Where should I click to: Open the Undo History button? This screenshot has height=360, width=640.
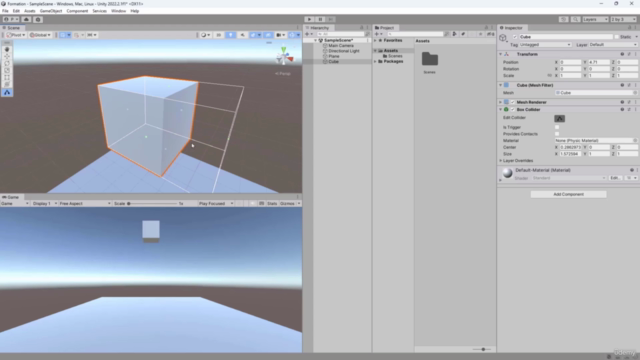pos(563,19)
